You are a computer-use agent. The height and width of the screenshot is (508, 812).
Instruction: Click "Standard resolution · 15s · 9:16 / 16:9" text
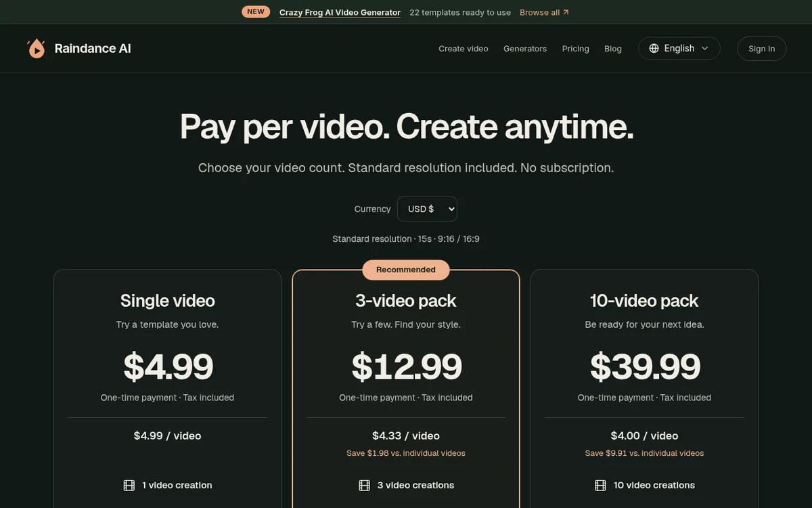coord(406,239)
